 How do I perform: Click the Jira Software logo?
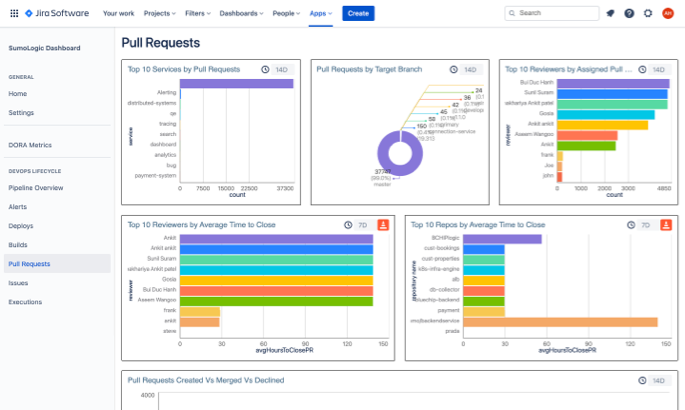(57, 13)
